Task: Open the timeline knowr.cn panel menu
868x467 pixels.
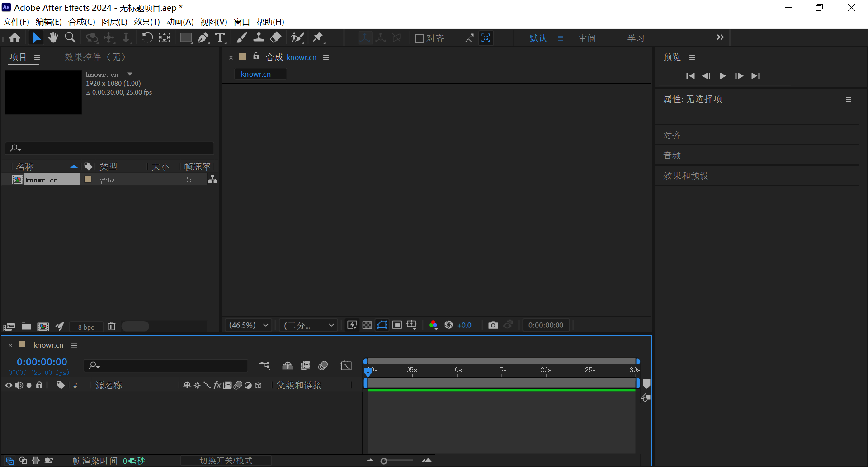Action: (74, 345)
